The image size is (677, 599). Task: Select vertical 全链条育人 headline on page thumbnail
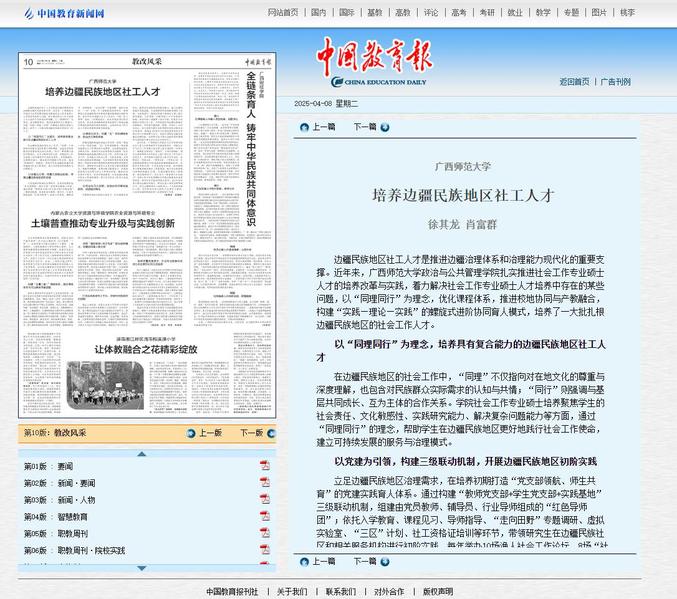(251, 149)
